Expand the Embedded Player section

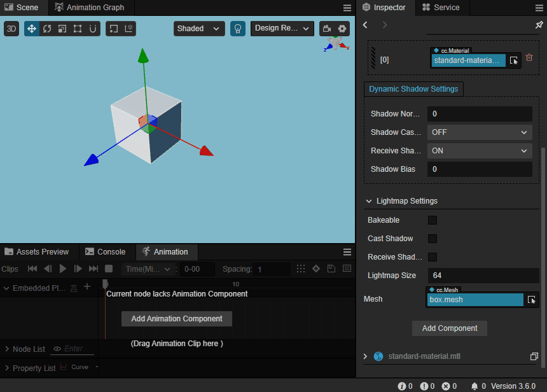coord(6,288)
